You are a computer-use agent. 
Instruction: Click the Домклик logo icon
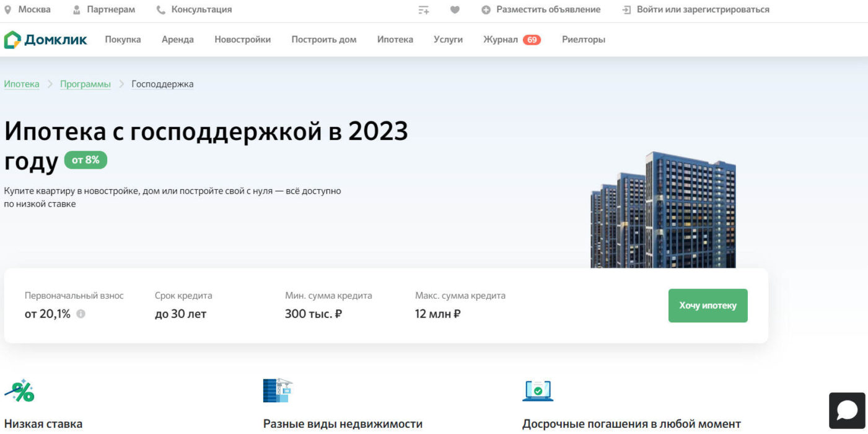point(11,39)
